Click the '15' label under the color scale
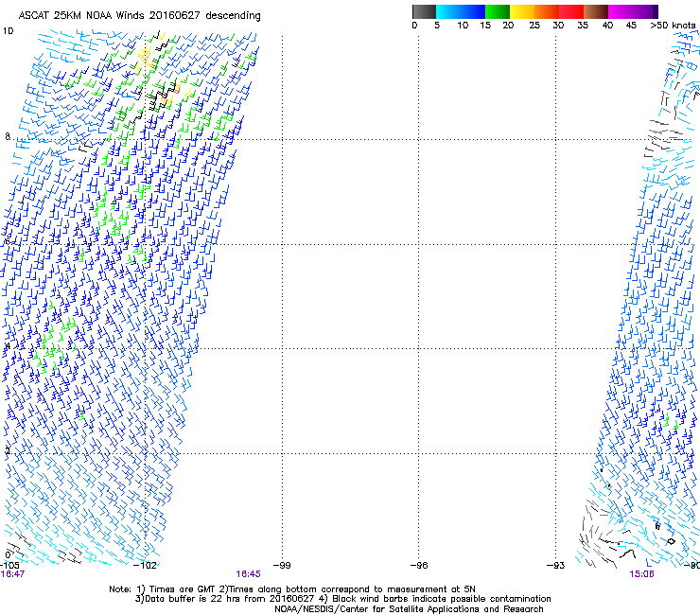This screenshot has height=615, width=700. (485, 26)
